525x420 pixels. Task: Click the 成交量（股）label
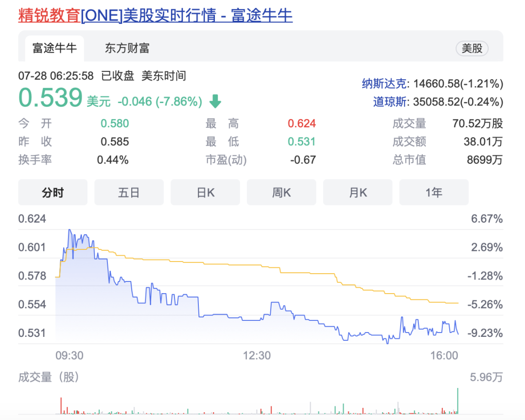49,377
